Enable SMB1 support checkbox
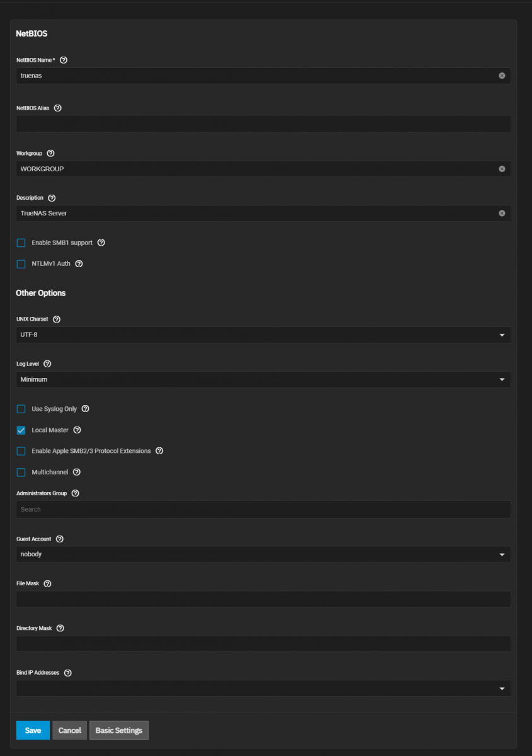Image resolution: width=532 pixels, height=756 pixels. click(21, 243)
